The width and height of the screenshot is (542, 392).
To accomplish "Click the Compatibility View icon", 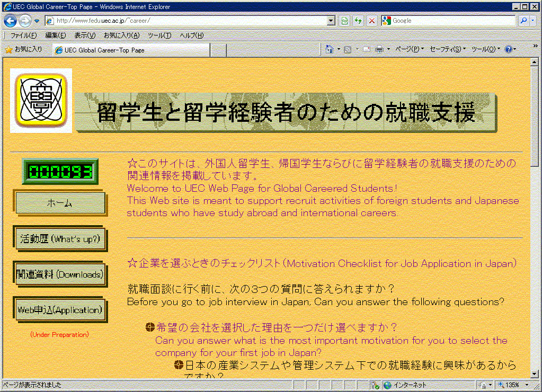I will [345, 21].
